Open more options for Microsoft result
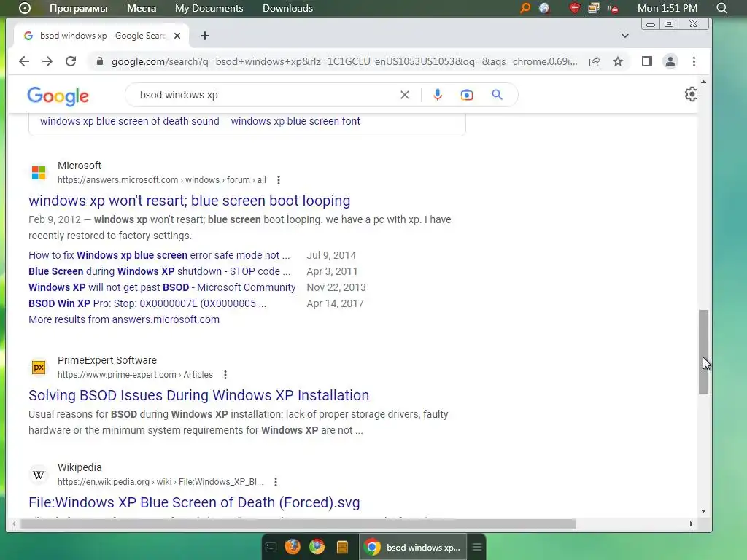Screen dimensions: 747x560 click(279, 180)
